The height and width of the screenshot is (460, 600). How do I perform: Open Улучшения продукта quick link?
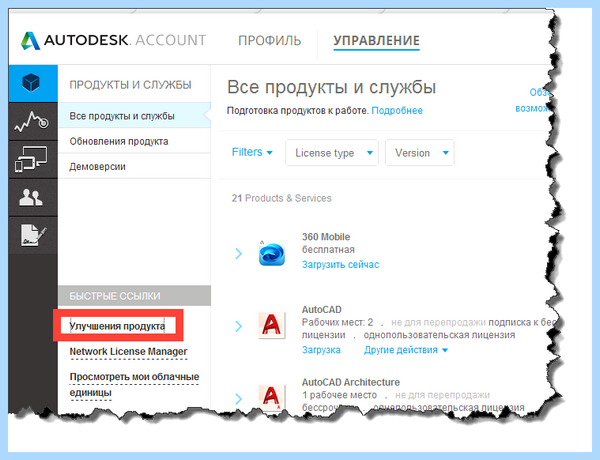(117, 326)
